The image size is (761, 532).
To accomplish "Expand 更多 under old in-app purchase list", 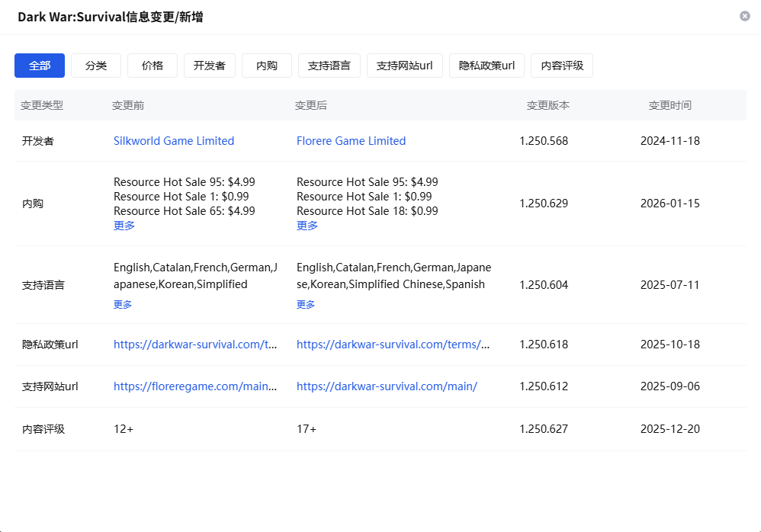I will tap(123, 226).
